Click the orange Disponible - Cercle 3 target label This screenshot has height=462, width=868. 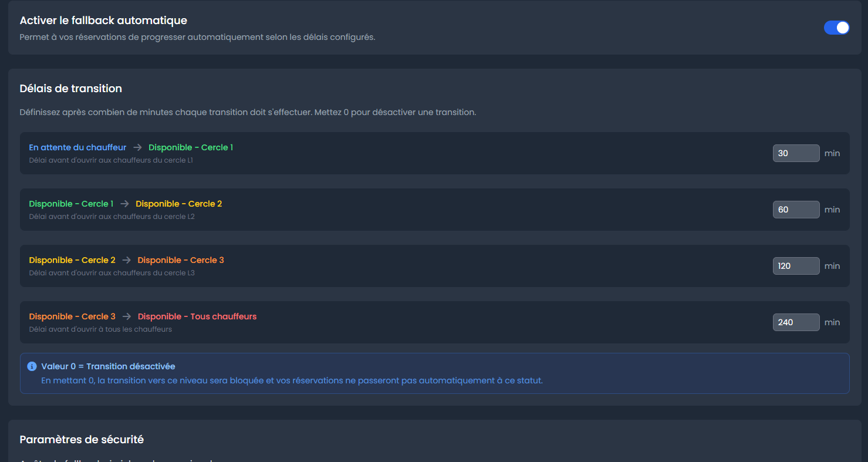pyautogui.click(x=181, y=260)
